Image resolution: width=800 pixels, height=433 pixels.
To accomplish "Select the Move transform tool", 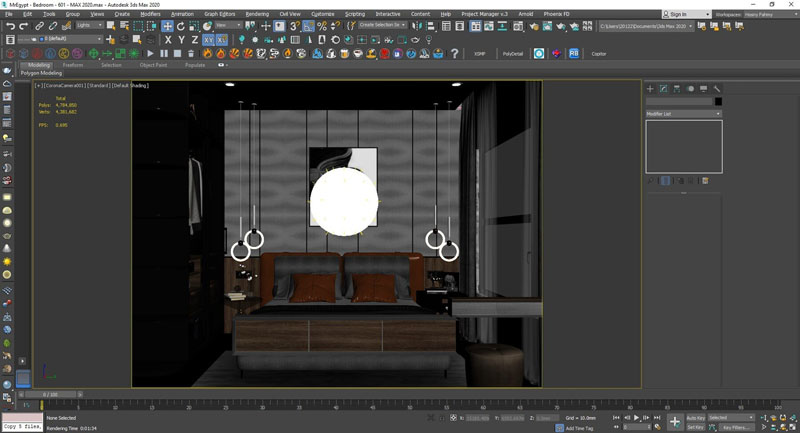I will tap(167, 26).
